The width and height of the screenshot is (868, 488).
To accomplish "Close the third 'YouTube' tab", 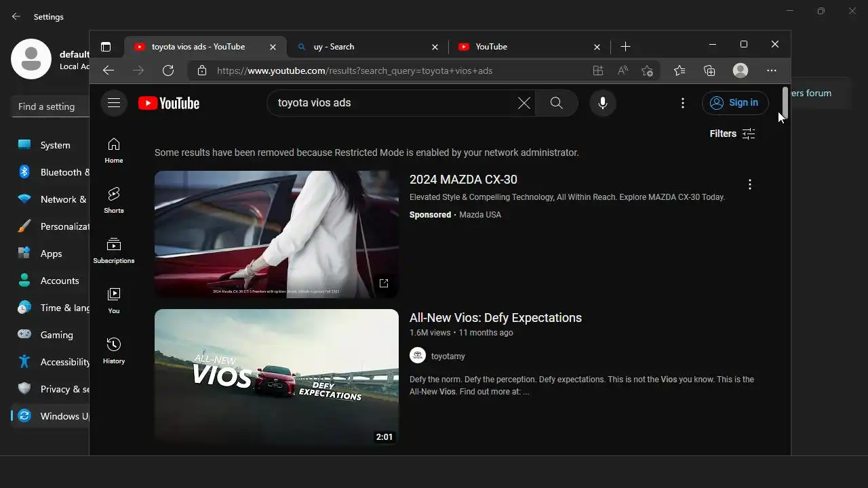I will point(597,47).
